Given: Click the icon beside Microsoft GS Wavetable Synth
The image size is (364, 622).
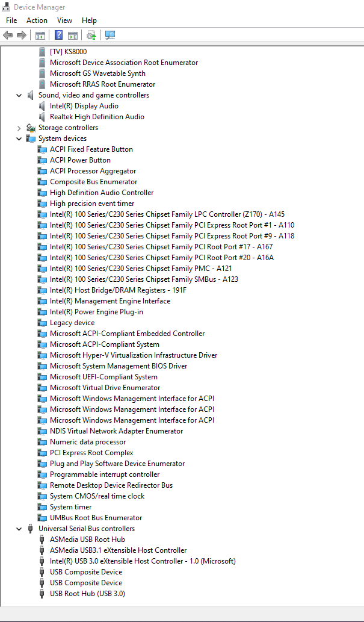Looking at the screenshot, I should point(42,73).
